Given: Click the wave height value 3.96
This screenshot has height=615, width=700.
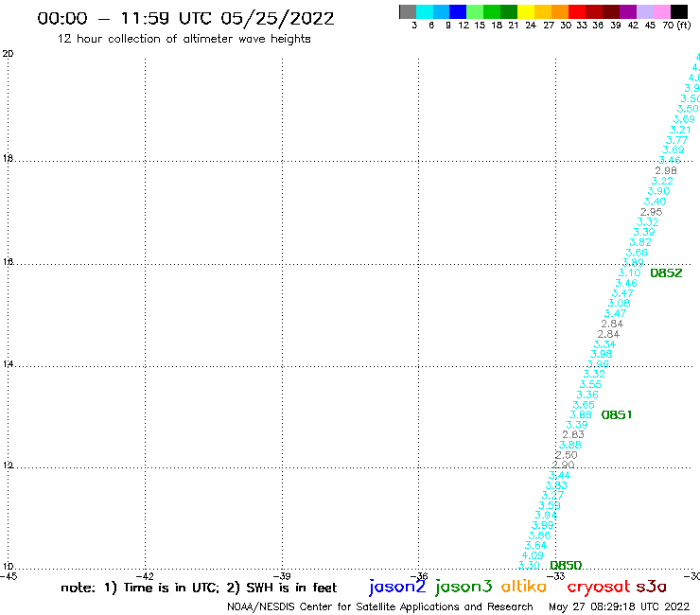Looking at the screenshot, I should tap(598, 364).
